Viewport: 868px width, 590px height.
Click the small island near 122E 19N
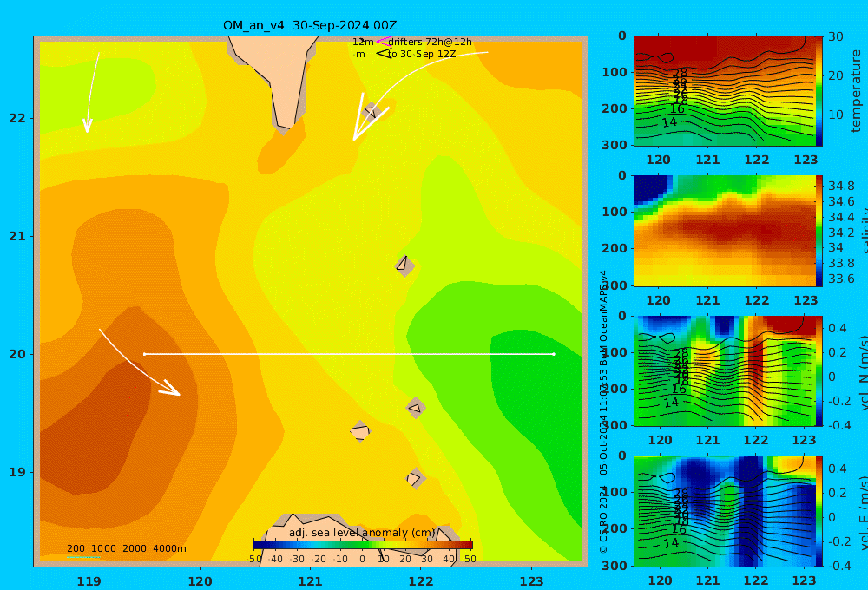coord(415,478)
